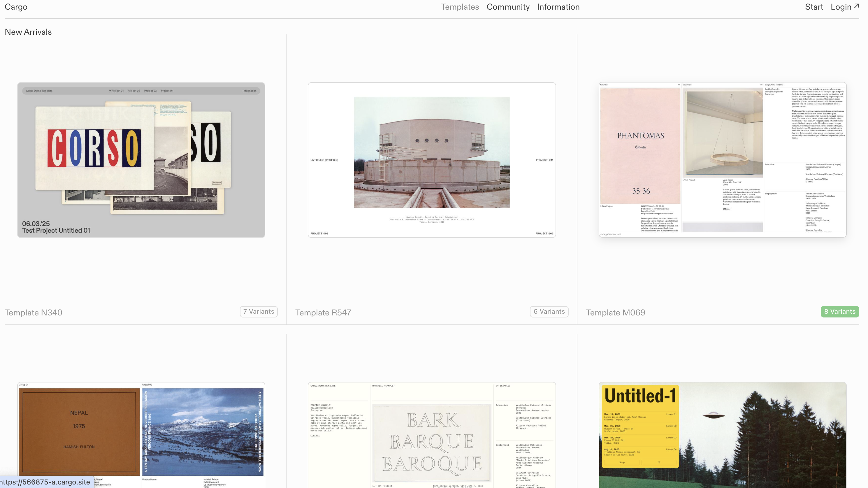
Task: Open Template N340 CORSO preview thumbnail
Action: coord(141,160)
